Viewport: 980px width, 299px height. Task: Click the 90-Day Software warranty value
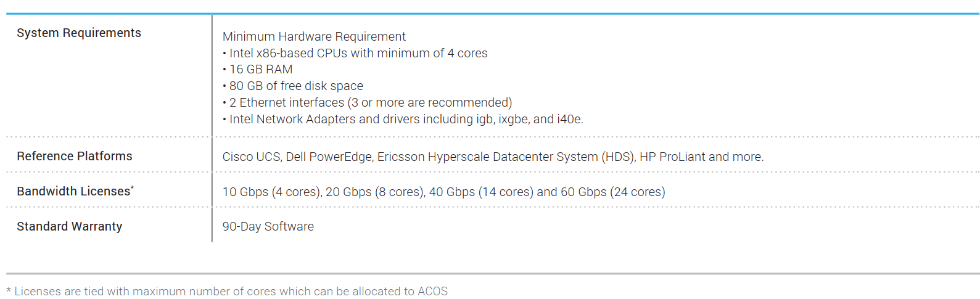coord(268,227)
